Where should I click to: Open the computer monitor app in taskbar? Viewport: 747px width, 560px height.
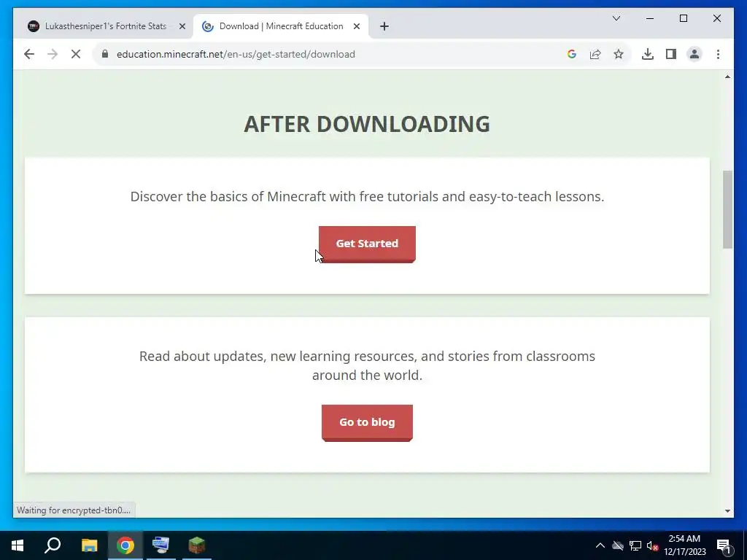[x=160, y=545]
